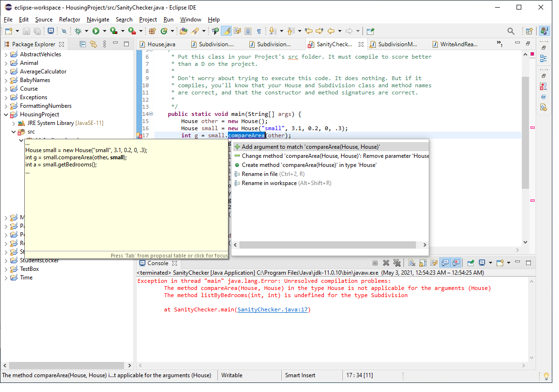Open the Refactor menu
This screenshot has height=392, width=559.
[70, 20]
